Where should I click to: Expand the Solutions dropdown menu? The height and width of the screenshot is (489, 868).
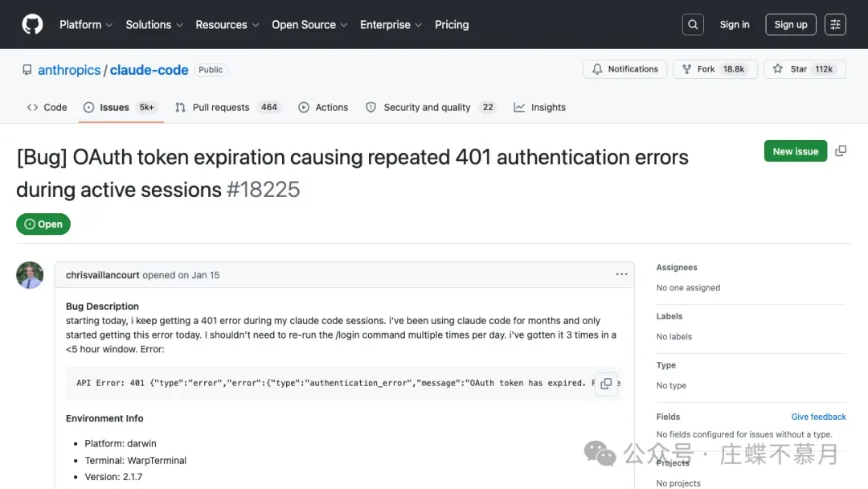(154, 25)
